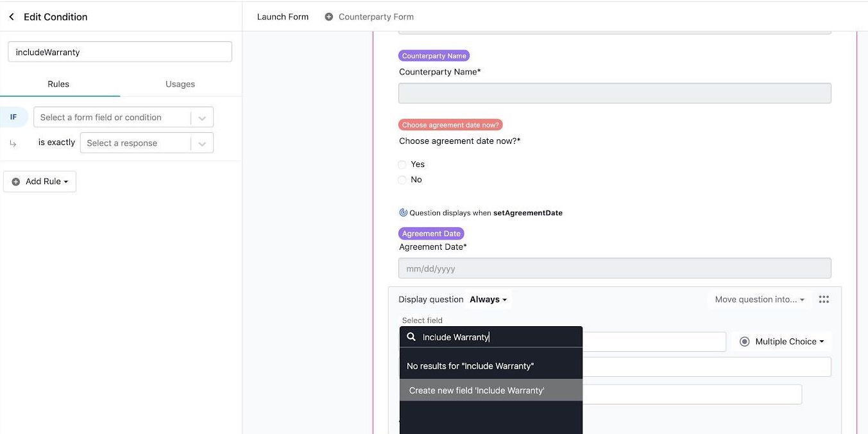The height and width of the screenshot is (434, 868).
Task: Click the plus icon on Add Rule
Action: pos(16,182)
